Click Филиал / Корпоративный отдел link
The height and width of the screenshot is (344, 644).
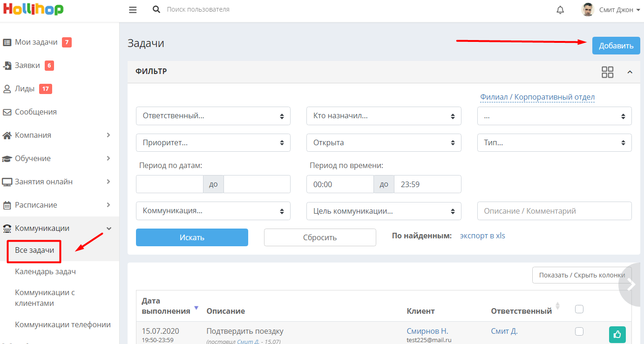coord(537,97)
